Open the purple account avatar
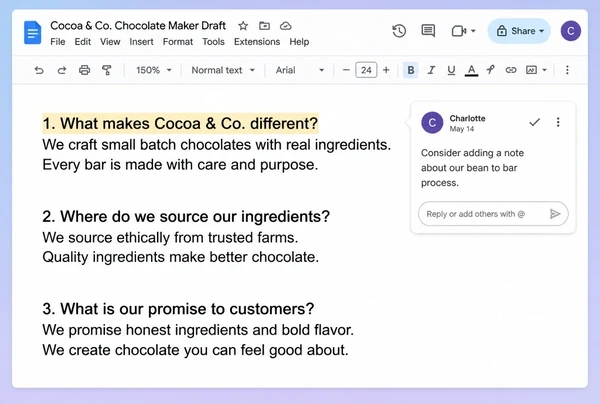 click(571, 31)
